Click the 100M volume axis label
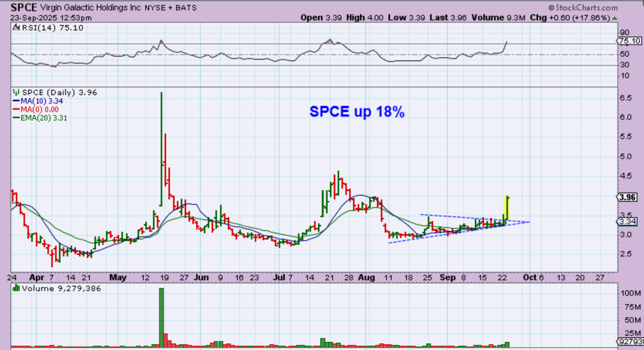This screenshot has width=644, height=350. coord(631,293)
